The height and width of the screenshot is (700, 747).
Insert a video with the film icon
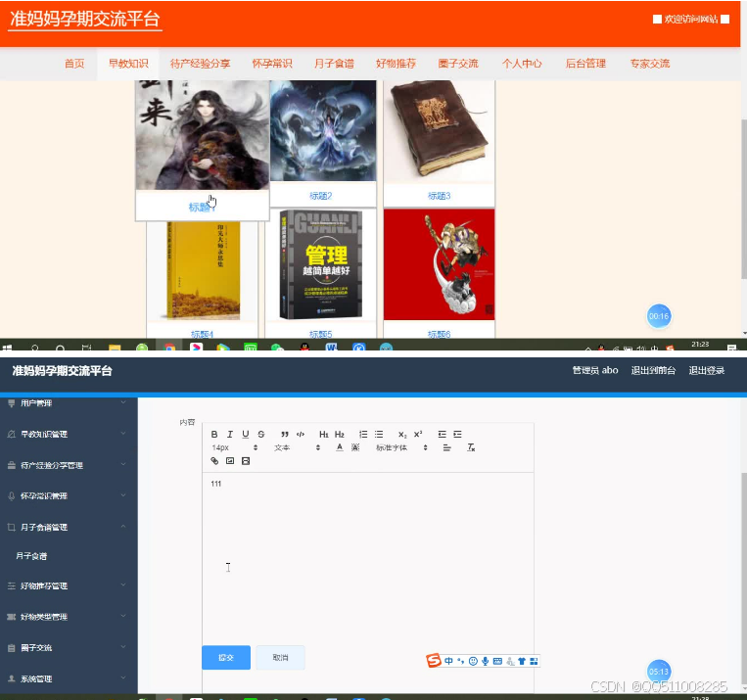tap(246, 461)
